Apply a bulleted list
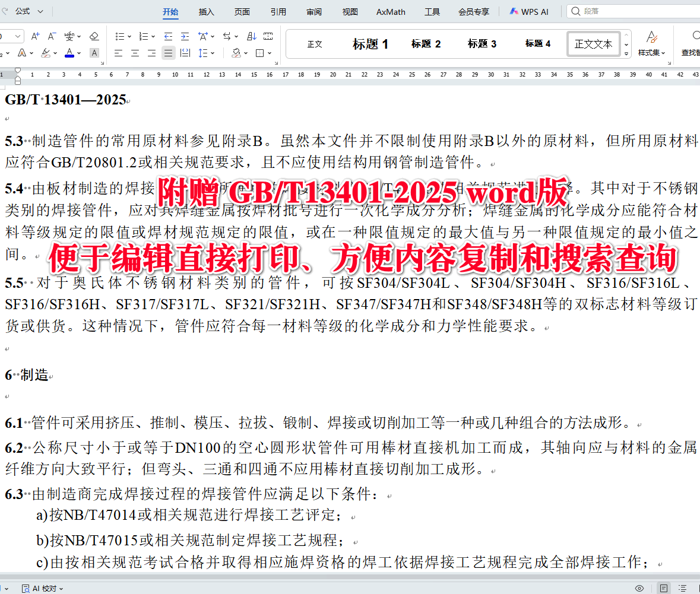This screenshot has width=700, height=594. click(x=119, y=36)
